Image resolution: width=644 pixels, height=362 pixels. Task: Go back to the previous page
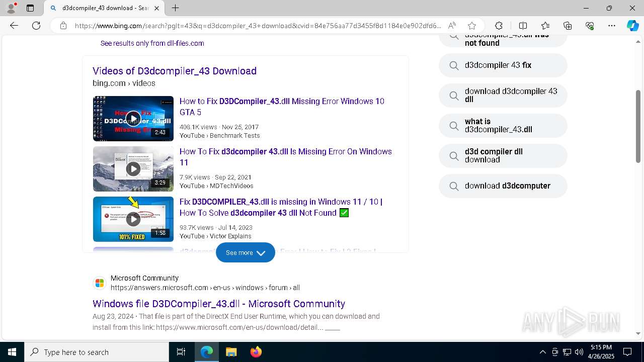[x=14, y=26]
